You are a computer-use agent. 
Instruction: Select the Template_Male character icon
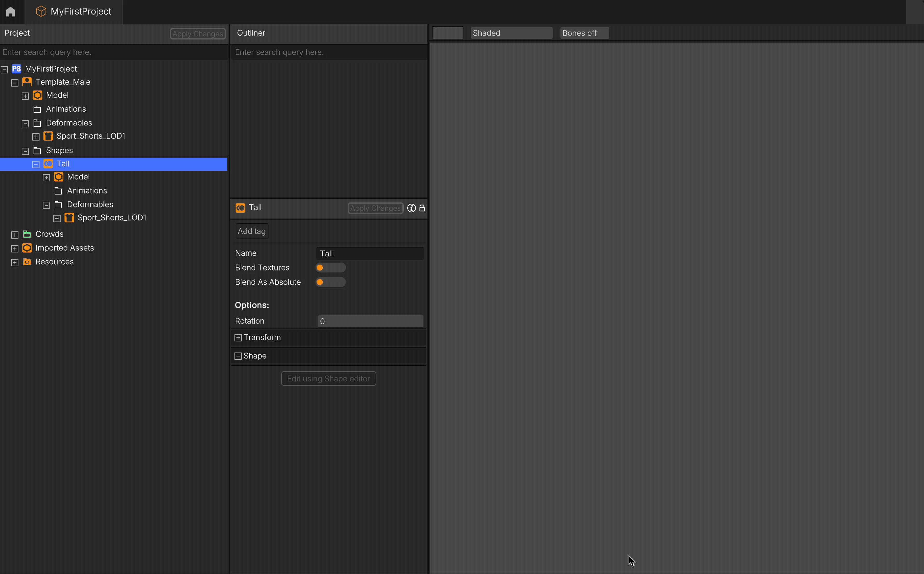click(x=27, y=82)
